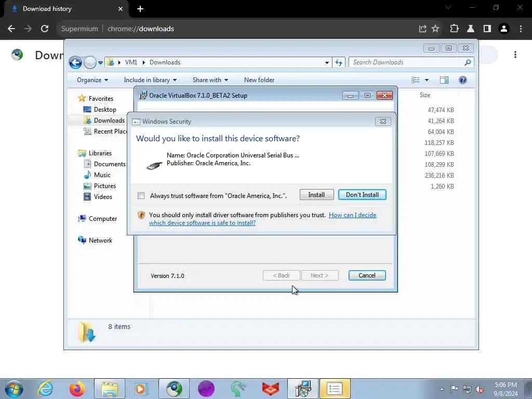Toggle the browser side panel icon
532x399 pixels.
[x=487, y=29]
